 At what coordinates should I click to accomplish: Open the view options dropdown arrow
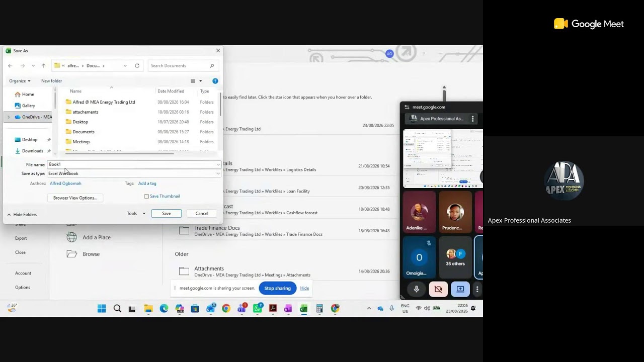tap(200, 81)
